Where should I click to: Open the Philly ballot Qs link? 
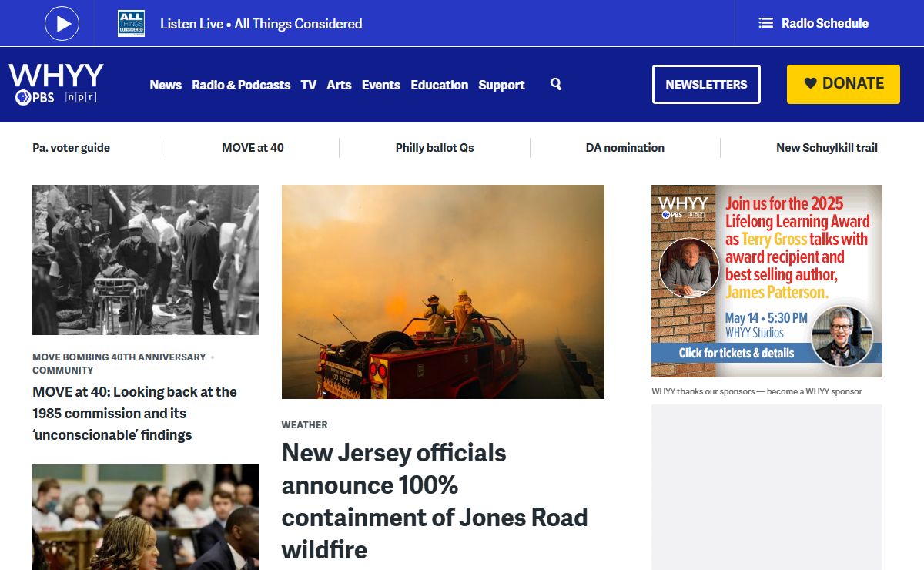[435, 148]
